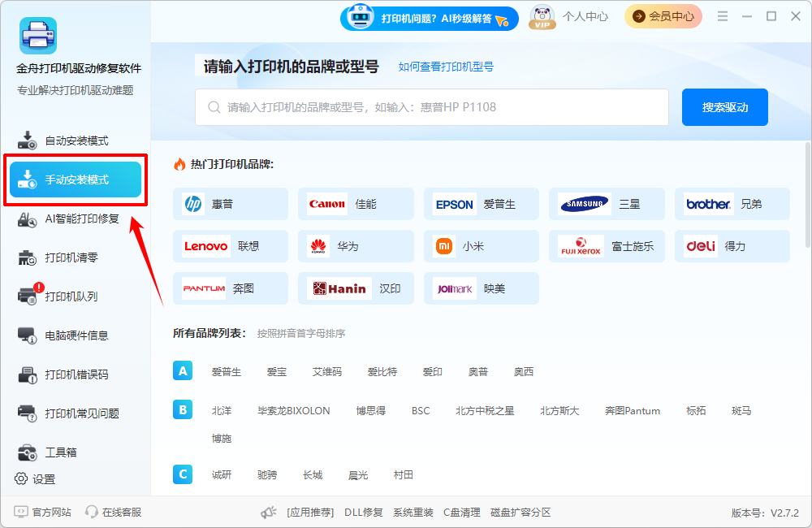Select the brother 兄弟 brand card
Screen dimensions: 812x528
(x=732, y=204)
